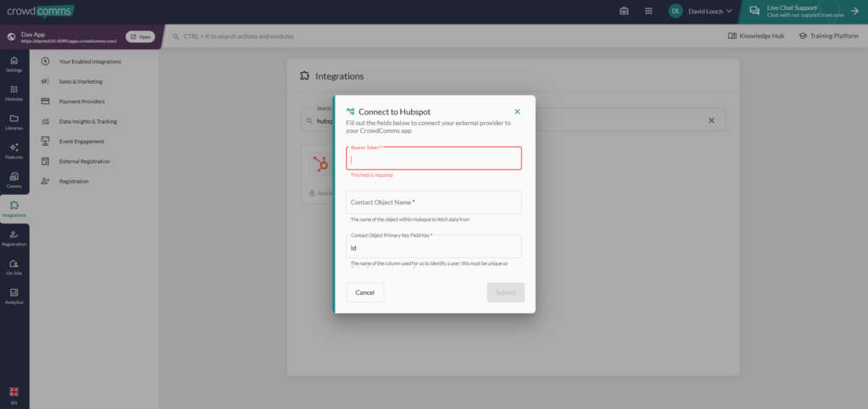
Task: Expand the David Louch user dropdown
Action: [x=700, y=11]
